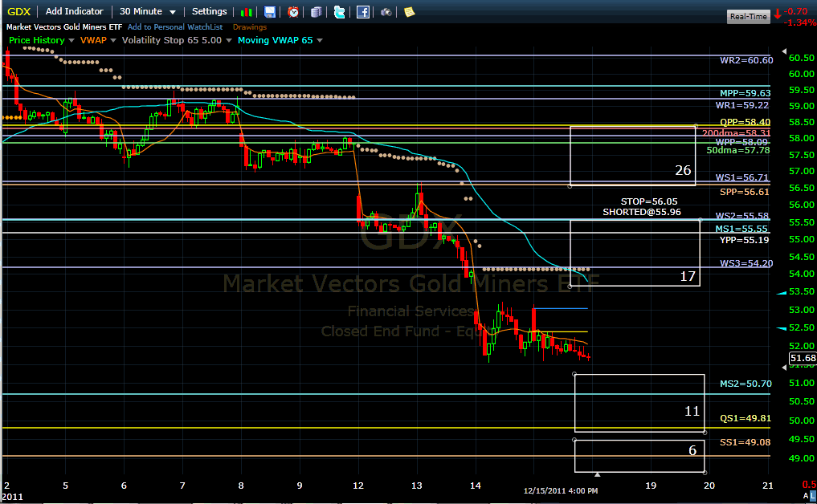The image size is (817, 504).
Task: Click the WS1=56.71 level label
Action: tap(742, 177)
